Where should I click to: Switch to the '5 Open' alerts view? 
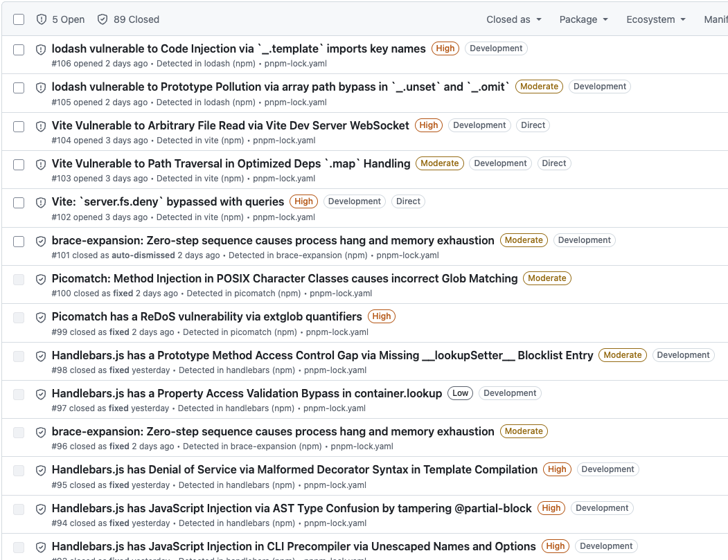coord(60,19)
